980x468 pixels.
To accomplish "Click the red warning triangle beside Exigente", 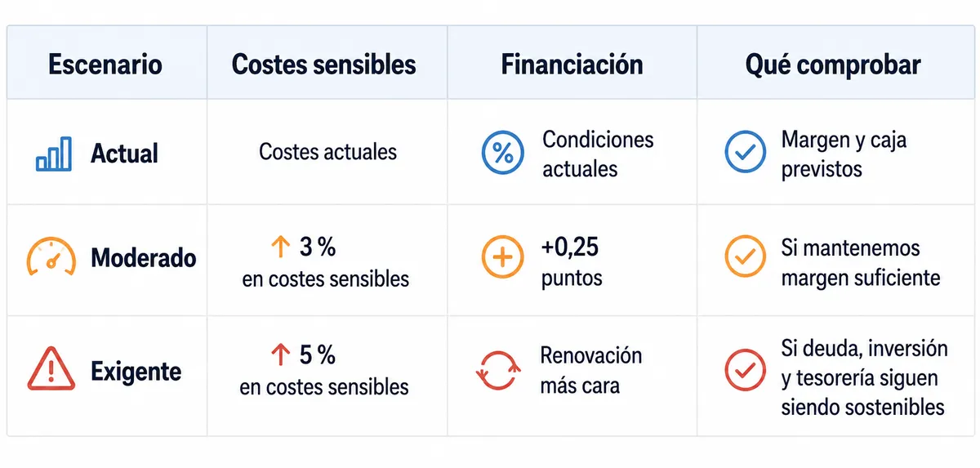I will click(51, 371).
